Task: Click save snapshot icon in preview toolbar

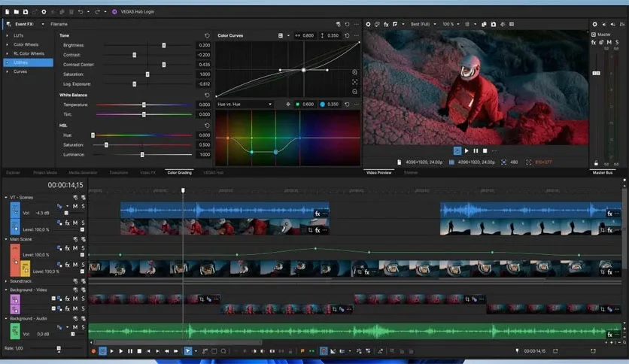Action: pos(494,24)
